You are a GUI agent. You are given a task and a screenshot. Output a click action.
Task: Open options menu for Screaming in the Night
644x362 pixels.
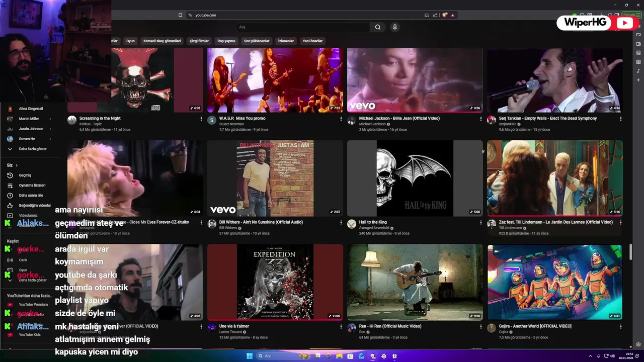(x=201, y=119)
